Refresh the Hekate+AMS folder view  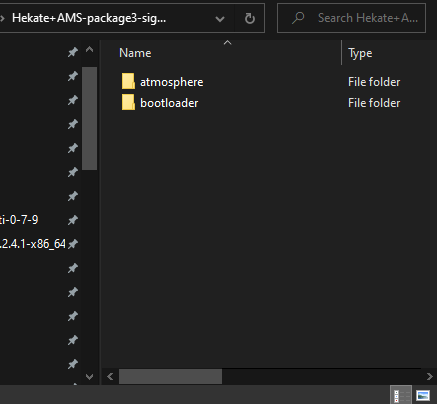[x=250, y=18]
